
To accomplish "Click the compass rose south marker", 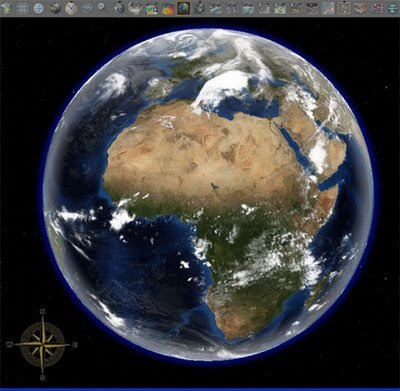I will pos(42,378).
